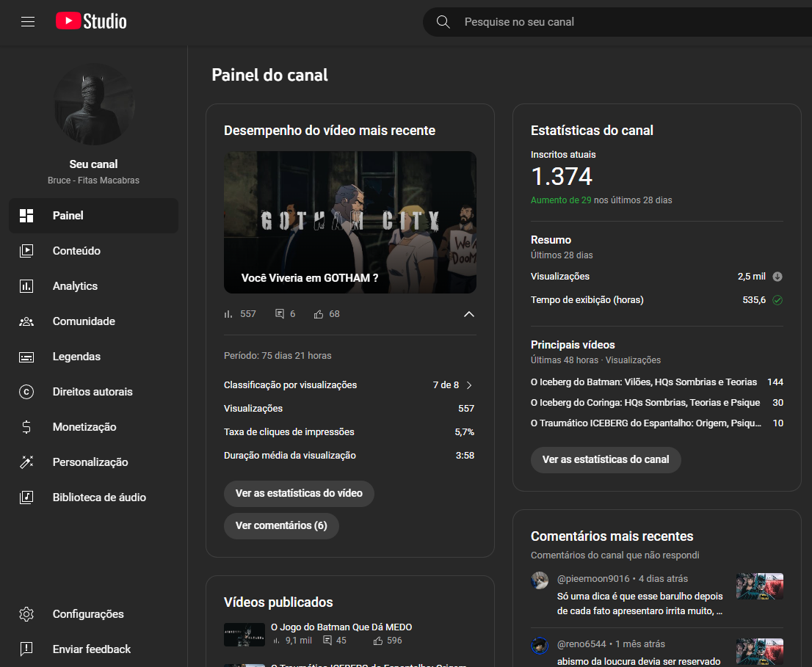The width and height of the screenshot is (812, 667).
Task: Click @pieemoon9016 commenter avatar
Action: click(x=540, y=580)
